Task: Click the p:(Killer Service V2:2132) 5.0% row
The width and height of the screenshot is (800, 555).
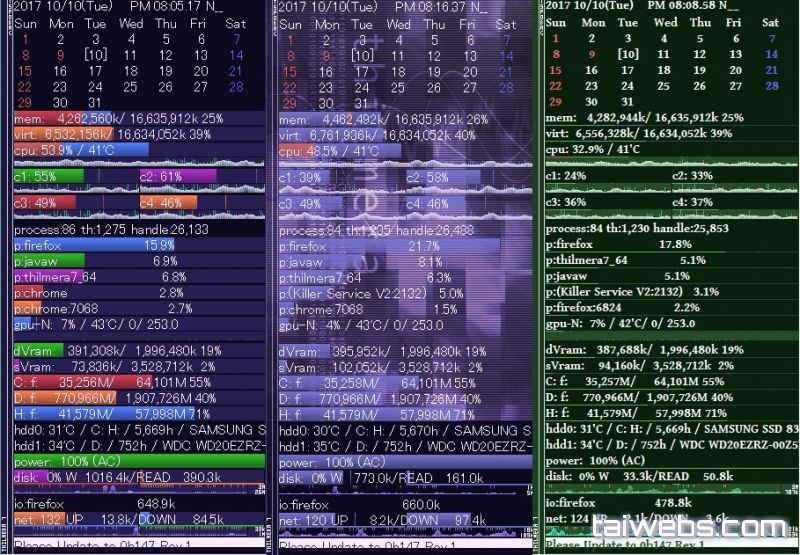Action: (370, 294)
